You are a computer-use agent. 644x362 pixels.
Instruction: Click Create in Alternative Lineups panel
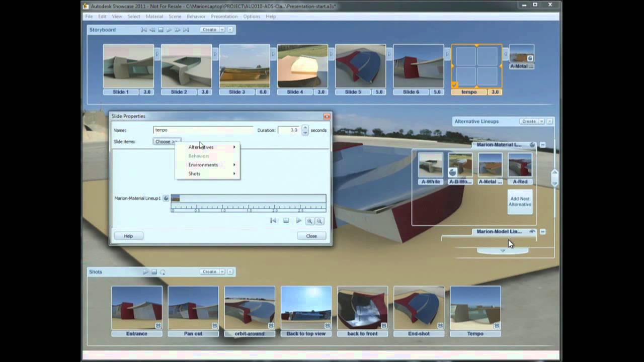click(529, 121)
